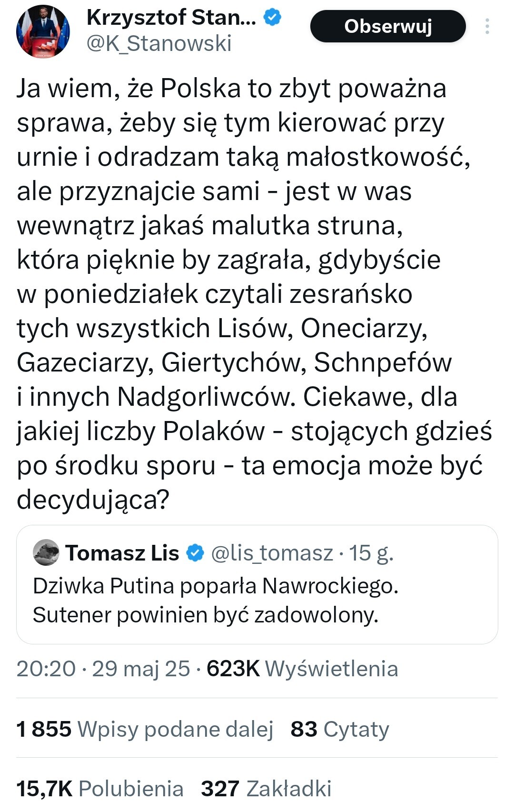Click the 327 Zakładki count
This screenshot has width=514, height=812.
tap(266, 789)
